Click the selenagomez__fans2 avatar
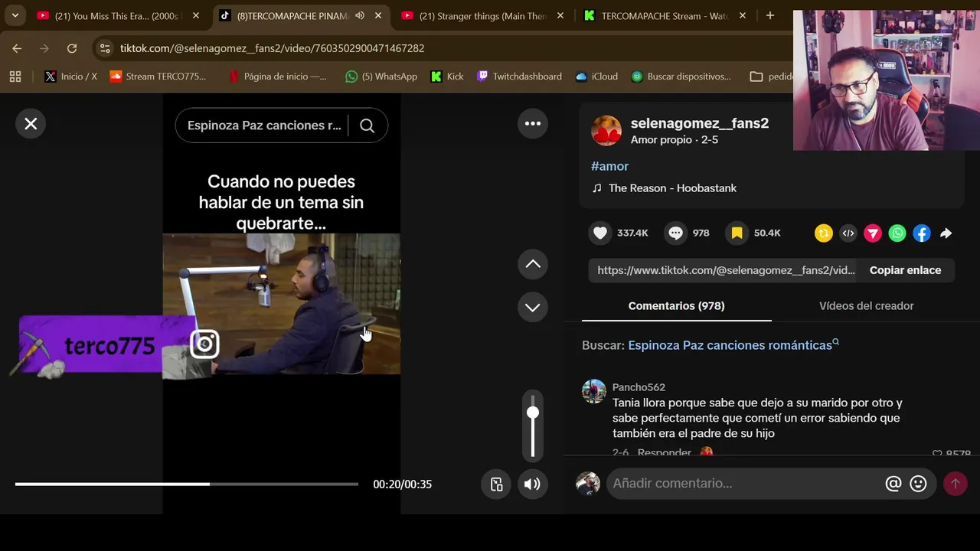 (x=606, y=131)
